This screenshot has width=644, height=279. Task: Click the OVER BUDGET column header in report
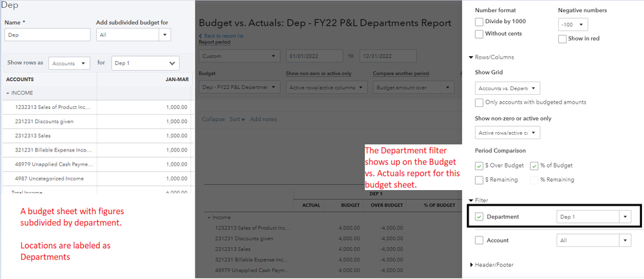385,205
